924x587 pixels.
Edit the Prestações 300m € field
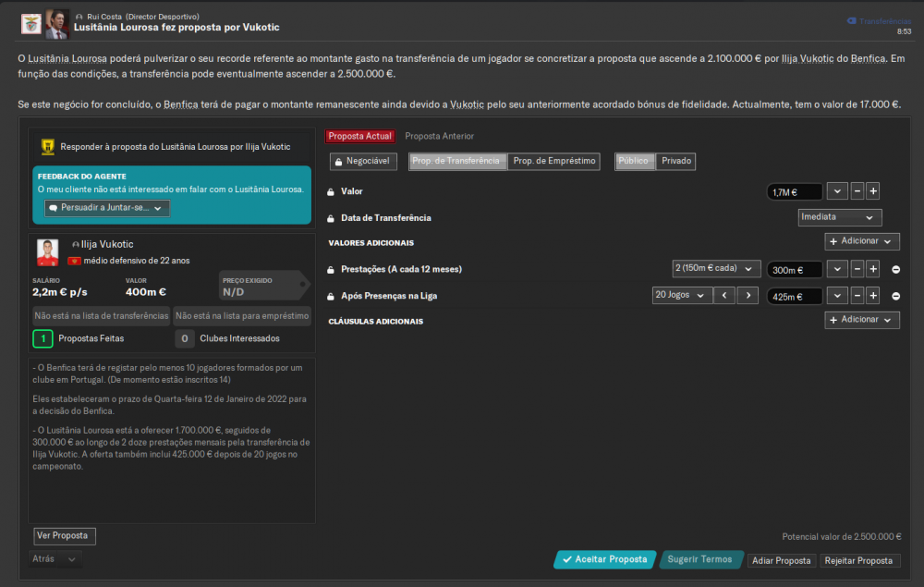pos(795,270)
